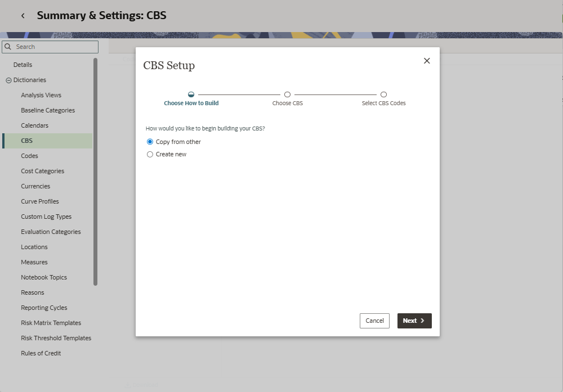Image resolution: width=563 pixels, height=392 pixels.
Task: Click the Select CBS Codes step circle
Action: (x=383, y=94)
